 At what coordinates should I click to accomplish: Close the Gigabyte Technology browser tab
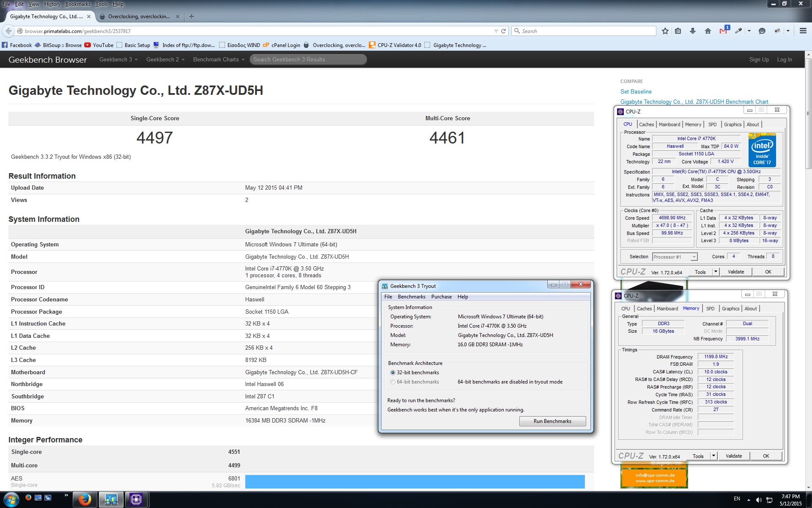(88, 17)
